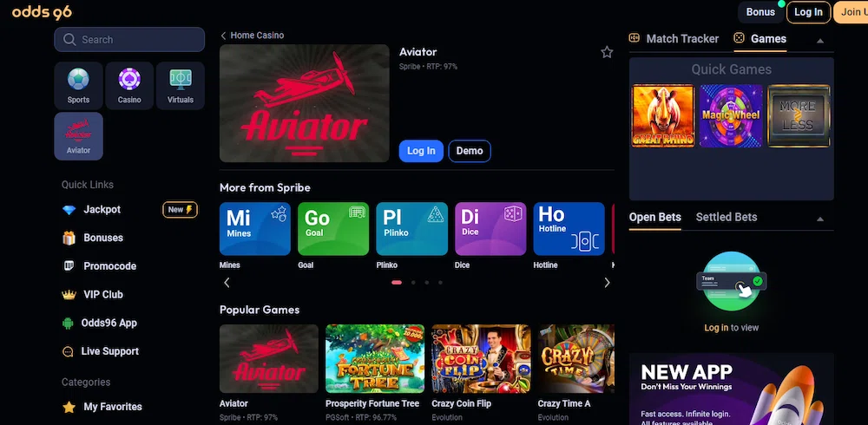
Task: Collapse the Match Tracker/Games panel arrow
Action: (x=820, y=41)
